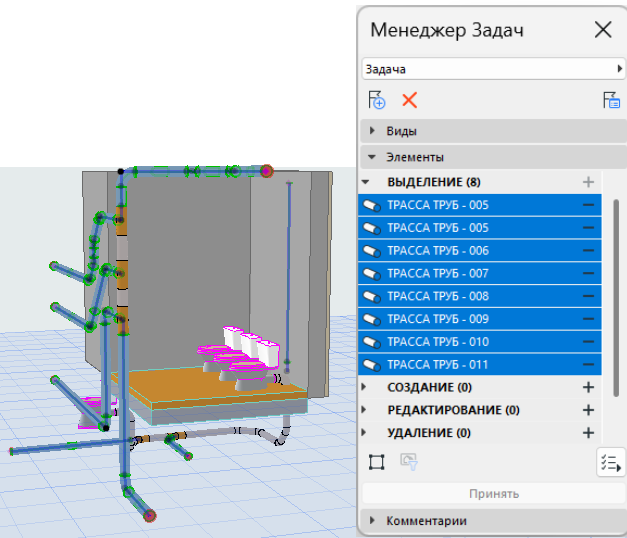This screenshot has height=538, width=627.
Task: Remove ТРАССА ТРУБ - 006 with minus
Action: tap(588, 250)
